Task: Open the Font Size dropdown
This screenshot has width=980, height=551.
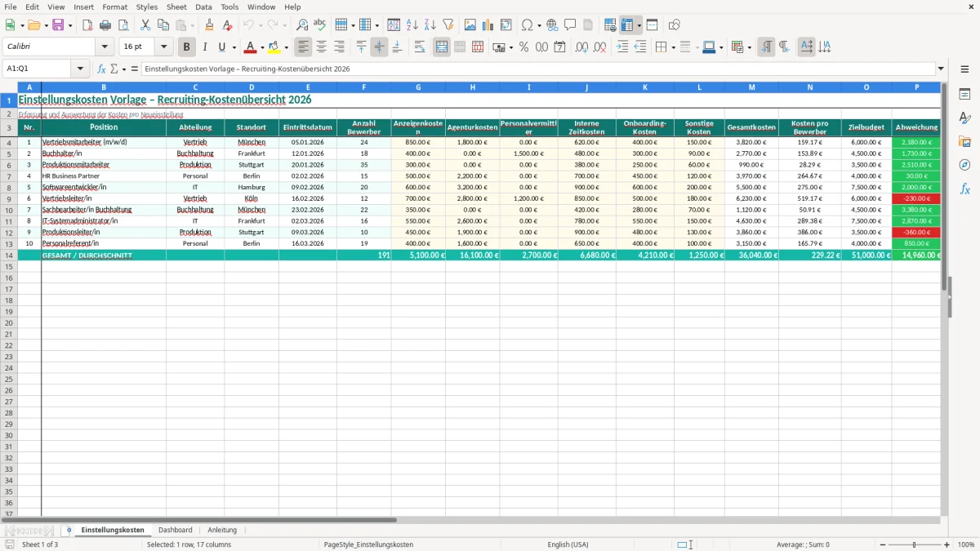Action: (163, 47)
